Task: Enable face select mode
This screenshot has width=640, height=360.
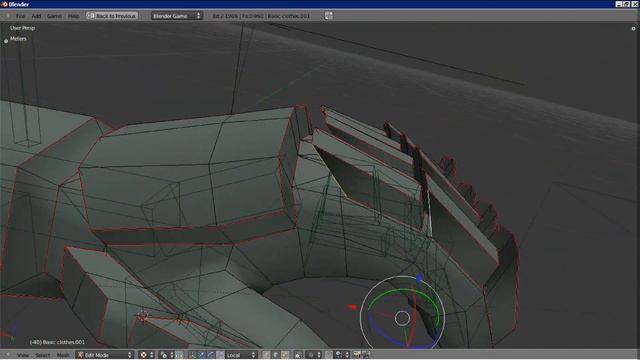Action: click(284, 355)
